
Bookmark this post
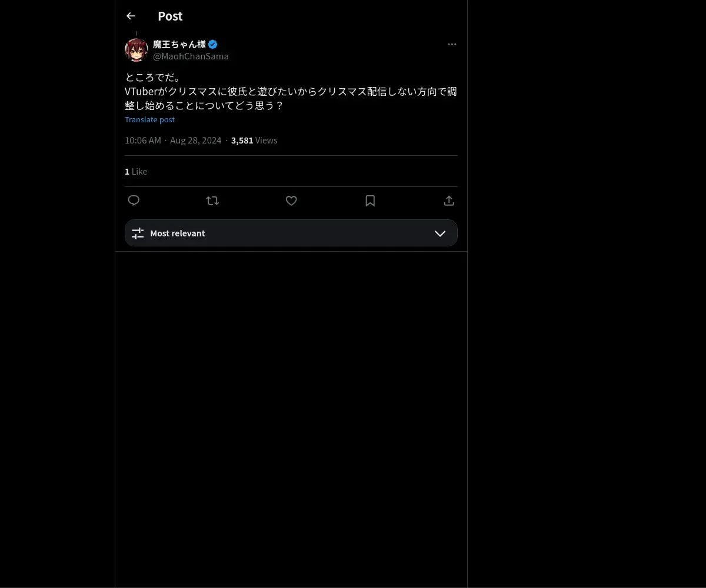click(370, 201)
